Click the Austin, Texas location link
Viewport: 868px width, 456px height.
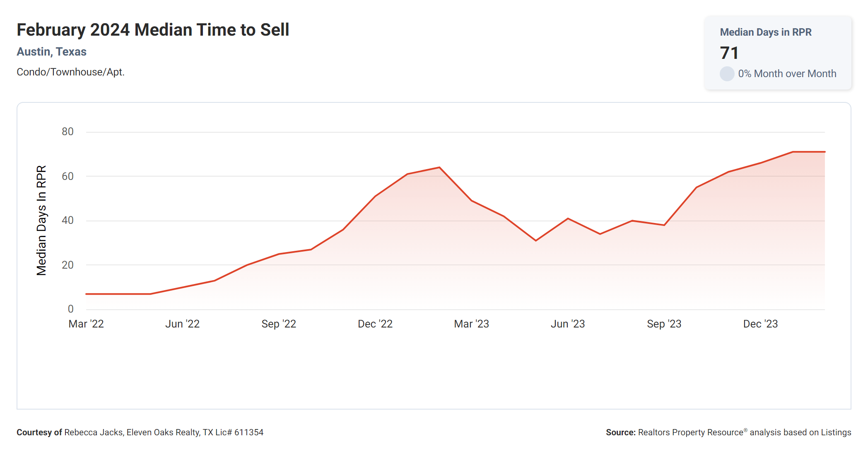coord(51,52)
